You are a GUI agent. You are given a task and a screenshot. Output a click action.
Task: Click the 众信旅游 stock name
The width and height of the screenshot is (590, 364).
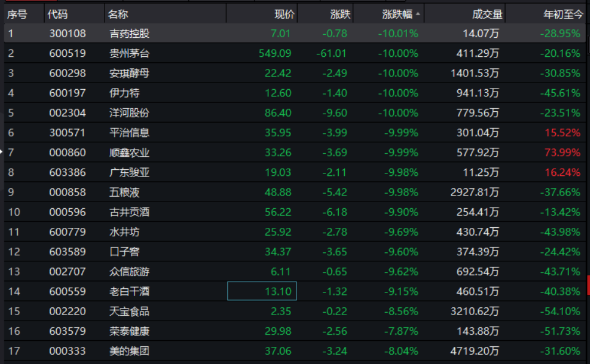pos(130,272)
